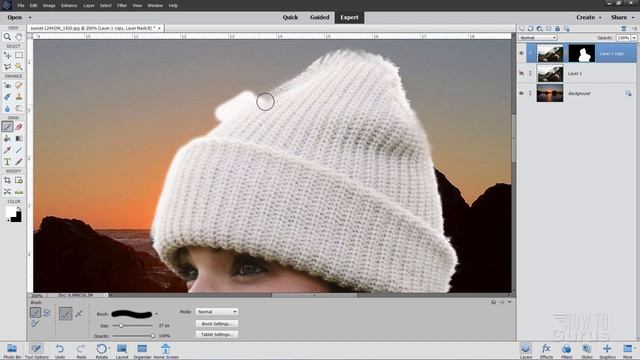Adjust the brush Opacity slider
This screenshot has height=360, width=640.
[x=153, y=336]
